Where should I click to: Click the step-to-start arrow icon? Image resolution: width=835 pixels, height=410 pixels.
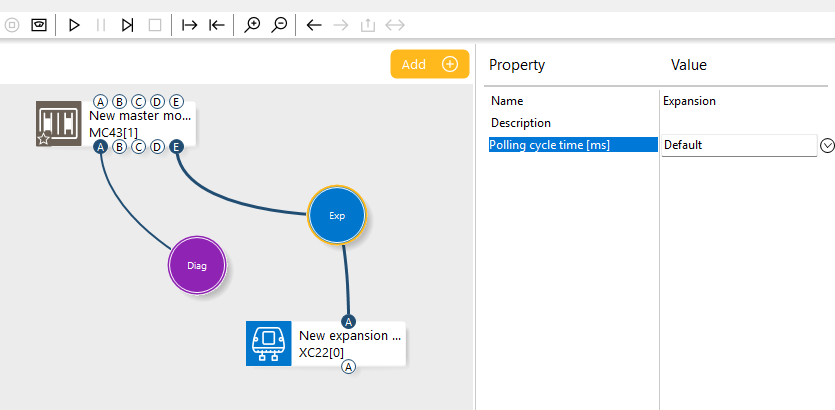pos(217,25)
